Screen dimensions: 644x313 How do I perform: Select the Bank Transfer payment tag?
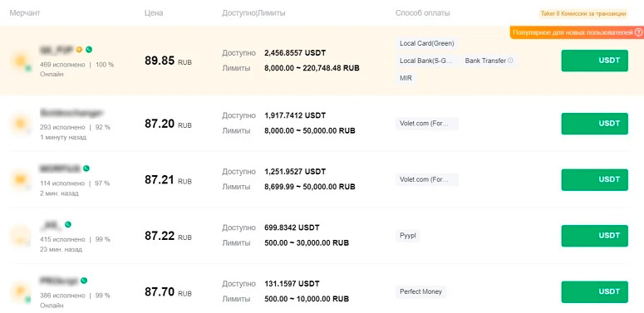pos(489,61)
